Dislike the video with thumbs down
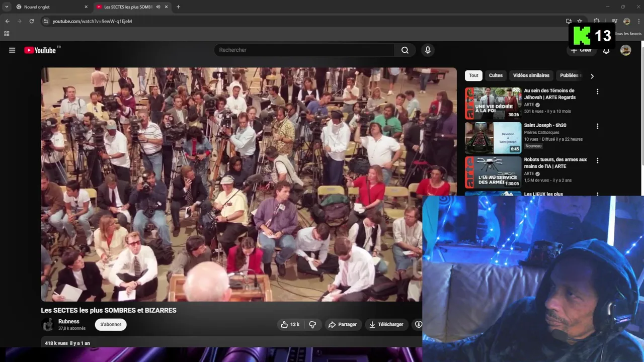The height and width of the screenshot is (362, 644). point(312,325)
